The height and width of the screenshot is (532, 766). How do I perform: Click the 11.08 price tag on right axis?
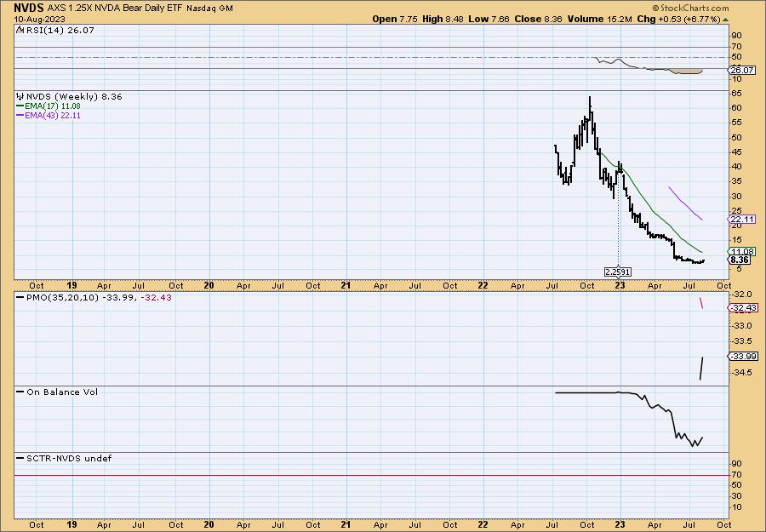[x=742, y=252]
